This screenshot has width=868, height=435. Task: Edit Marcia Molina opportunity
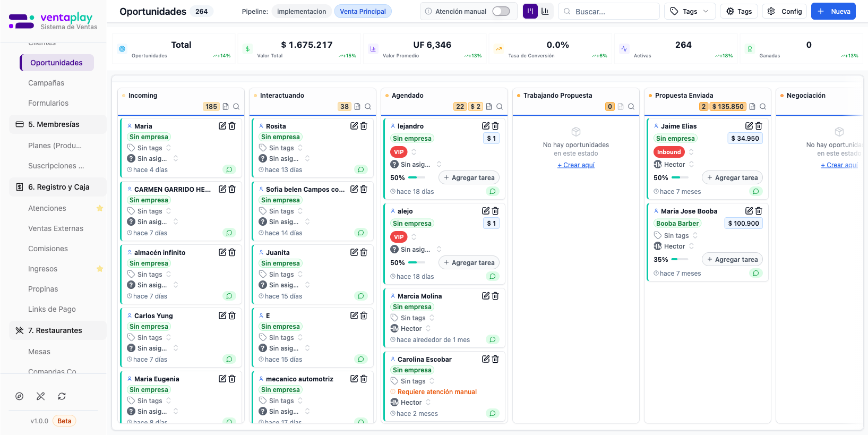486,296
